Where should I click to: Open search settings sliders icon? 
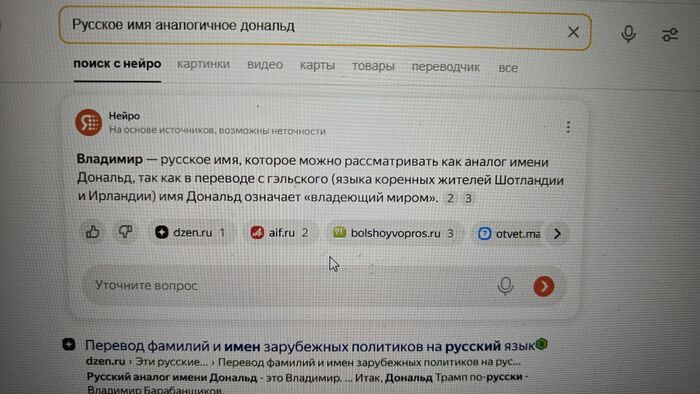pos(670,34)
